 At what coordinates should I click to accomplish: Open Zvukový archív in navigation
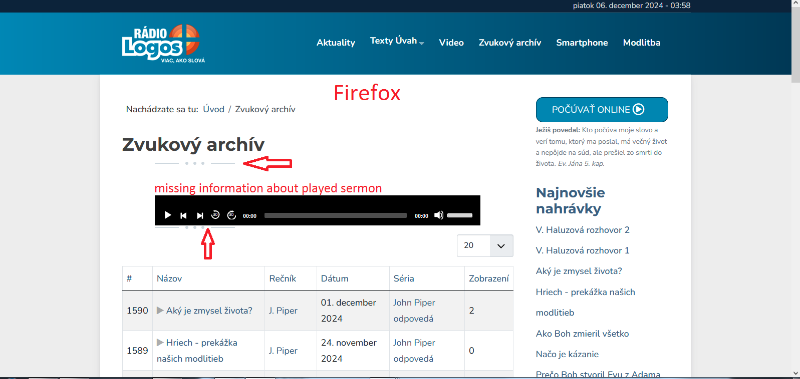510,43
